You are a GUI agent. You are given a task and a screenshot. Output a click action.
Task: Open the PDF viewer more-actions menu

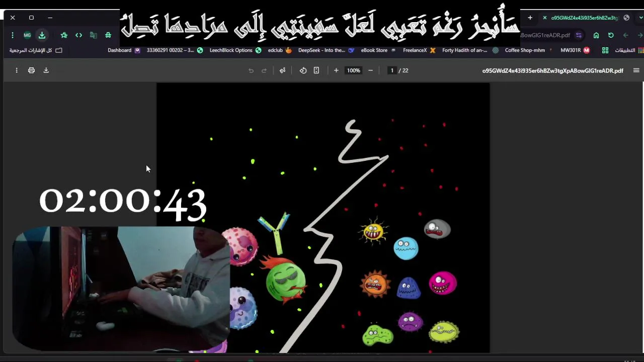[17, 70]
